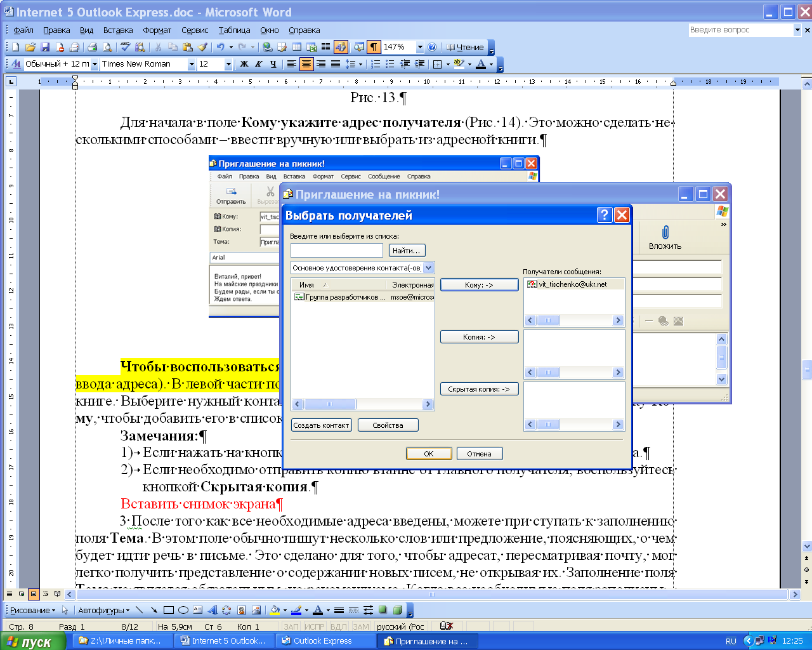This screenshot has width=812, height=650.
Task: Select the Format Painter brush
Action: click(x=202, y=47)
